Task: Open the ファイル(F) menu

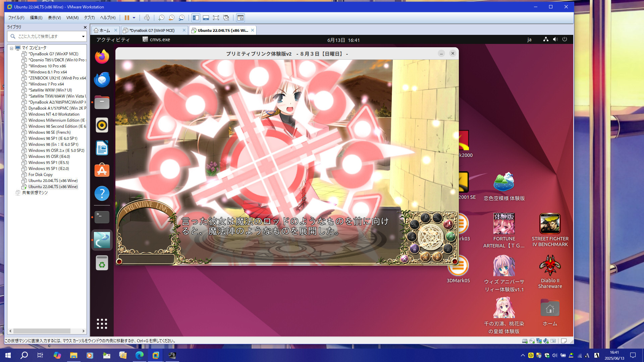Action: pos(16,18)
